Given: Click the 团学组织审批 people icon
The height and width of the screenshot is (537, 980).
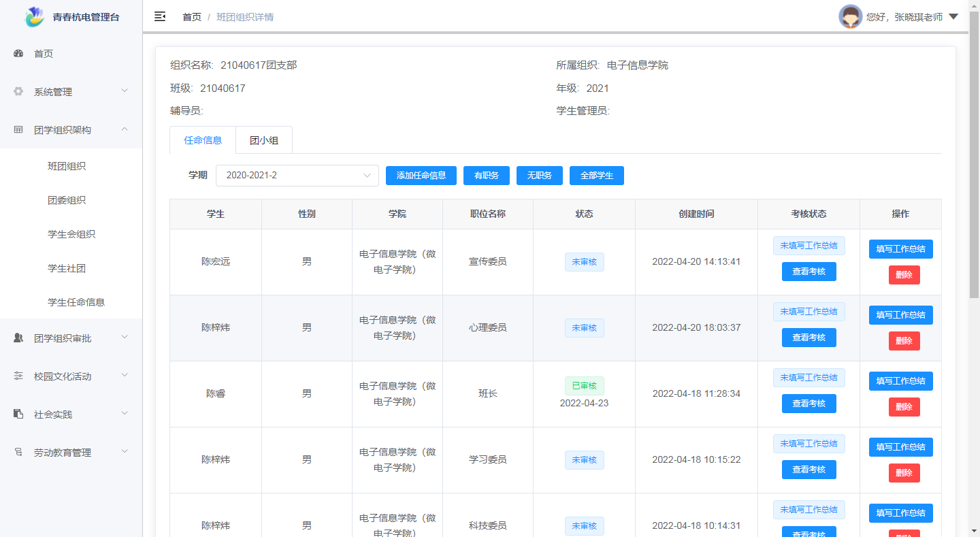Looking at the screenshot, I should 18,338.
